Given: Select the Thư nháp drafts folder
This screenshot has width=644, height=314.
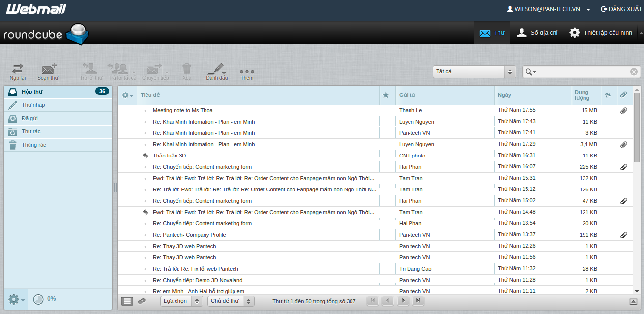Looking at the screenshot, I should click(58, 105).
